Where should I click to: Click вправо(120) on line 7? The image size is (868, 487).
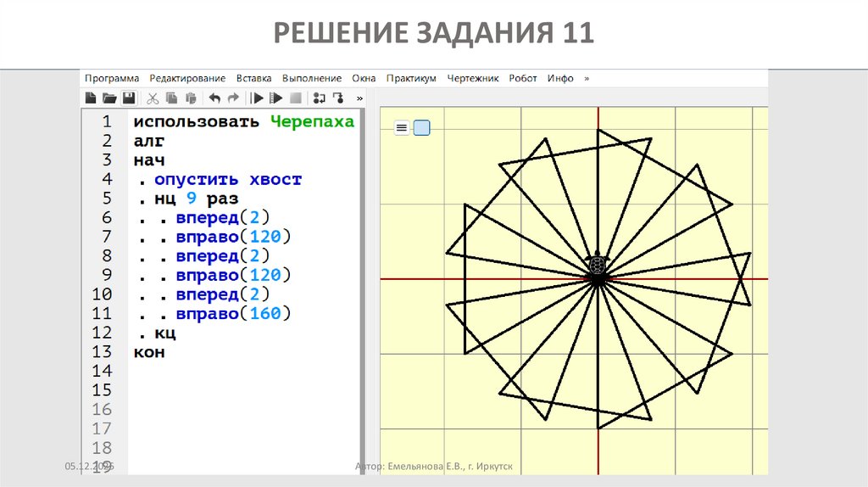233,237
